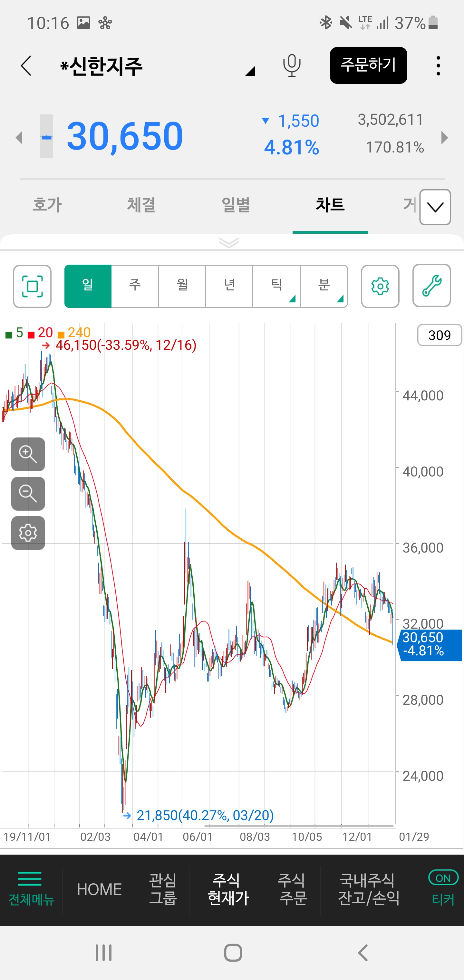The height and width of the screenshot is (980, 464).
Task: Click the chart horizontal scrollbar
Action: tap(299, 826)
